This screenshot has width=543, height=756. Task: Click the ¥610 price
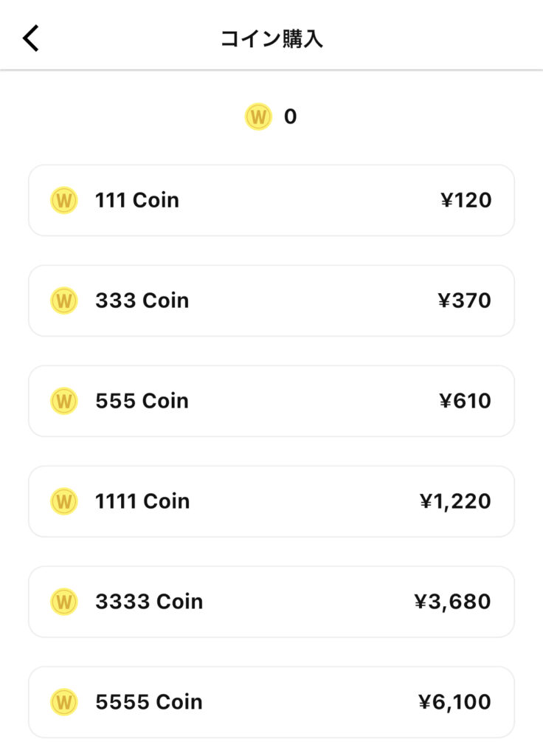(465, 401)
